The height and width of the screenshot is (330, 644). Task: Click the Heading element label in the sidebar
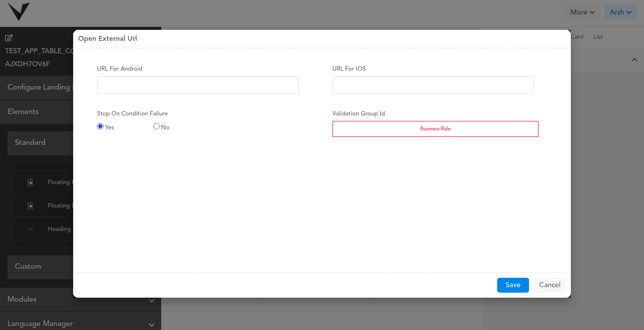(x=59, y=229)
